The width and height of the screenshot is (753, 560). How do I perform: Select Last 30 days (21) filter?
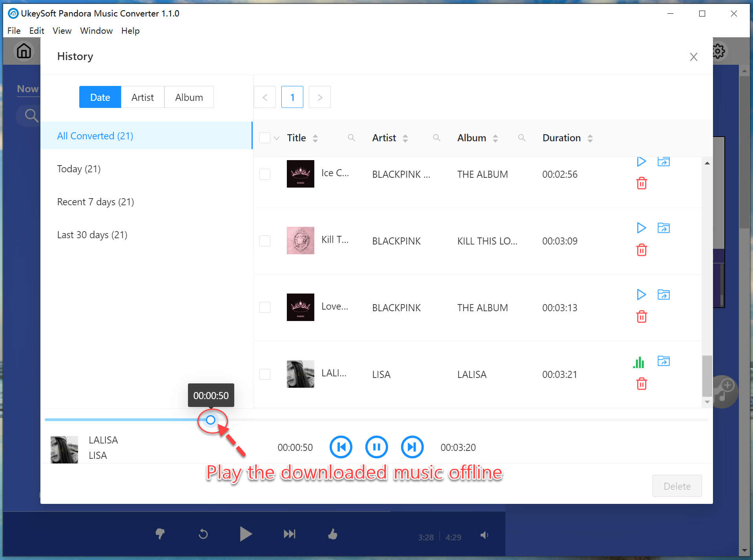tap(146, 234)
